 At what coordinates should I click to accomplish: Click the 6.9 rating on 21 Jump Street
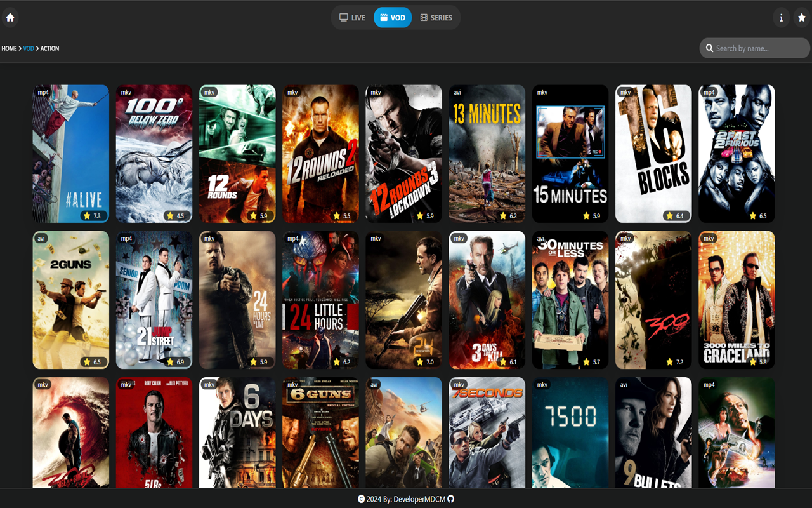(x=176, y=362)
